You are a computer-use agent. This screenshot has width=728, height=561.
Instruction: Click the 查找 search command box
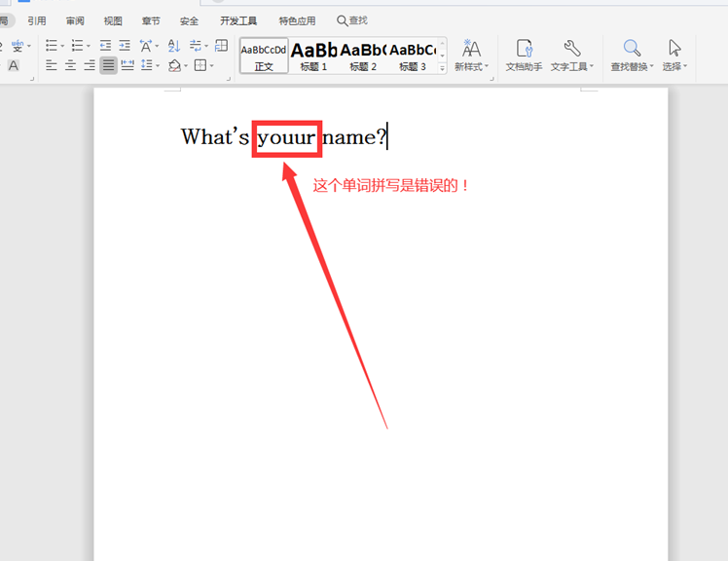352,20
